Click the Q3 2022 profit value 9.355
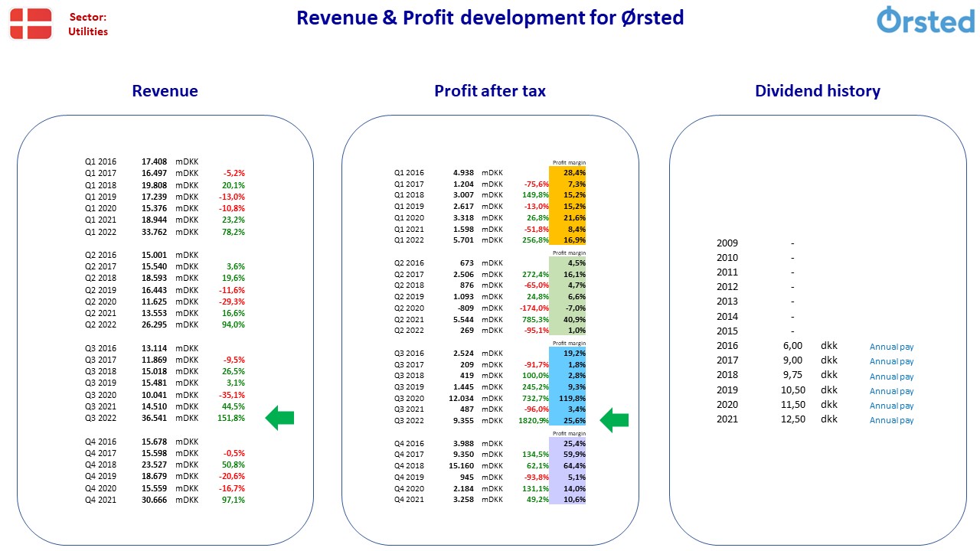 463,421
